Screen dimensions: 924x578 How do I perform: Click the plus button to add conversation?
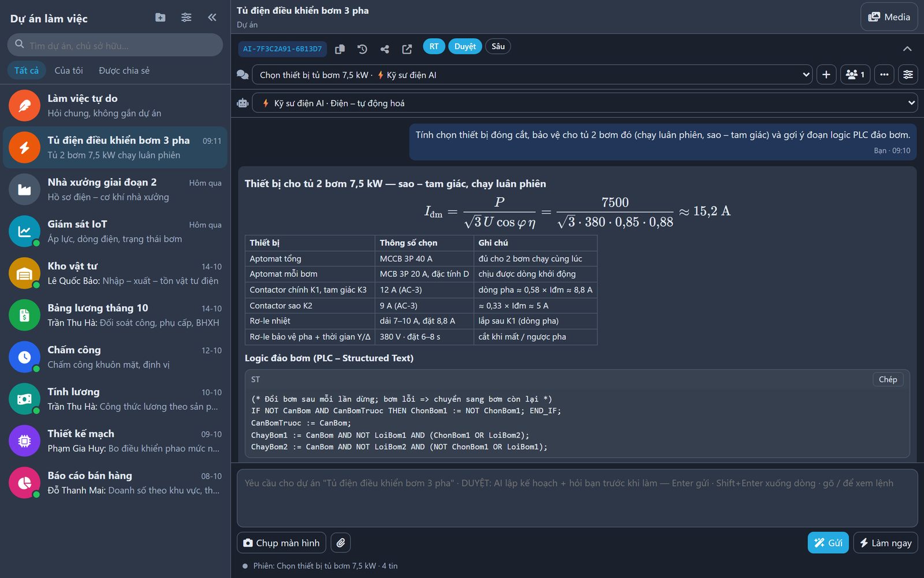coord(826,75)
